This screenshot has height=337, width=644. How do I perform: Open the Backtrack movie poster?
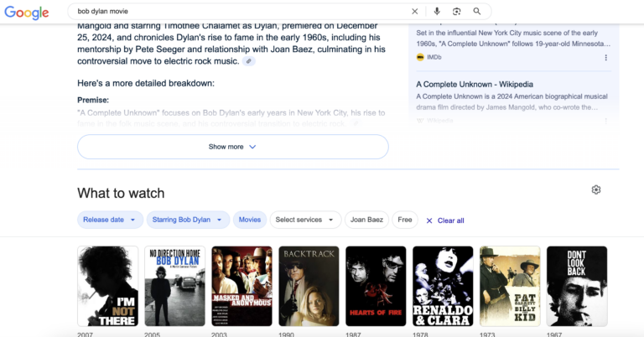(x=309, y=286)
